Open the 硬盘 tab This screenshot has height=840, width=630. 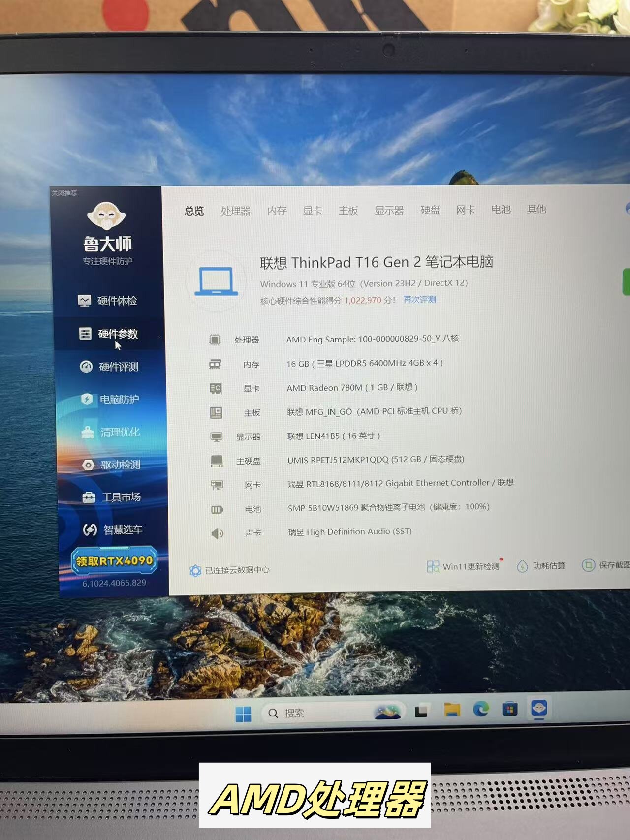(x=430, y=210)
